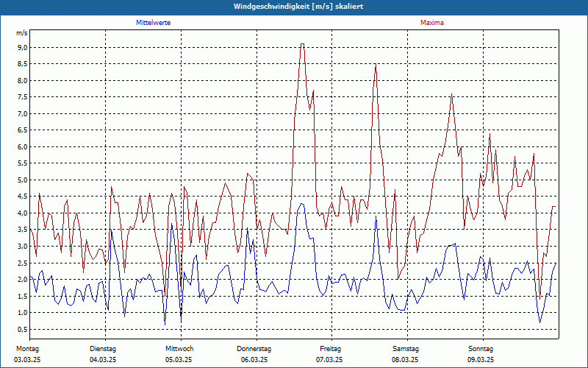Click the 3,5 y-axis value
This screenshot has height=368, width=588.
pyautogui.click(x=22, y=230)
